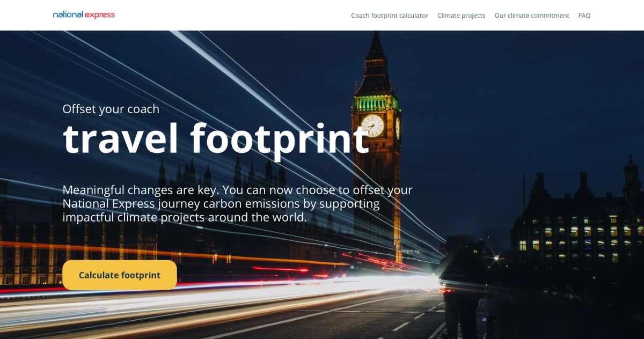Click the narrow side clock face of the tower
This screenshot has width=644, height=339.
(398, 128)
